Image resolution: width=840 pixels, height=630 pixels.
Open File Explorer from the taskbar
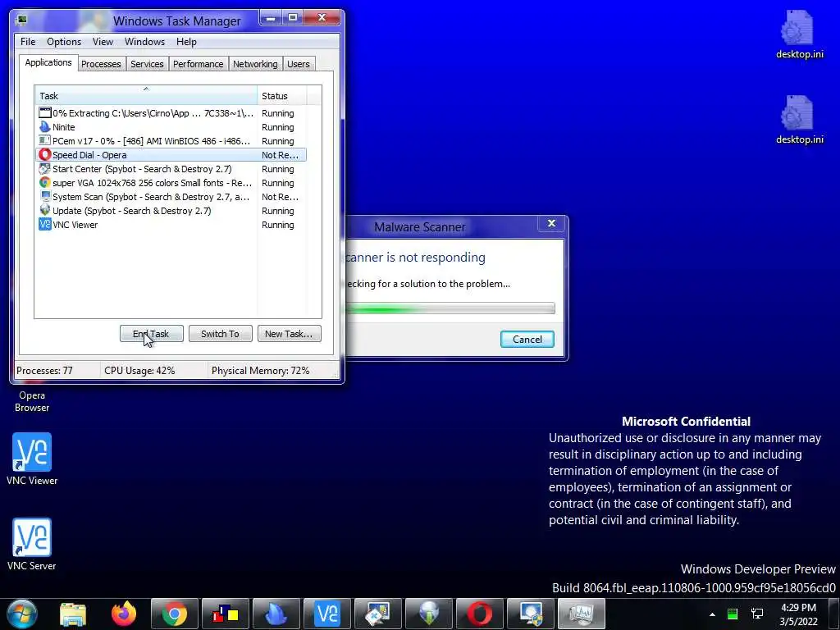tap(73, 614)
